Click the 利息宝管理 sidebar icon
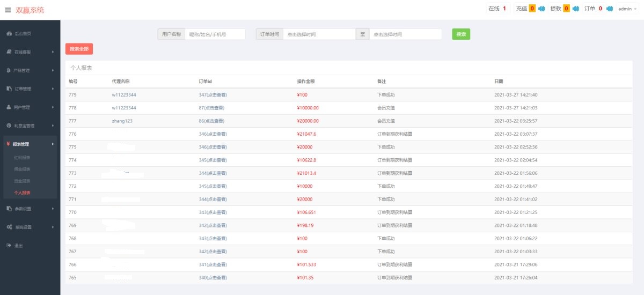644x295 pixels. (9, 126)
